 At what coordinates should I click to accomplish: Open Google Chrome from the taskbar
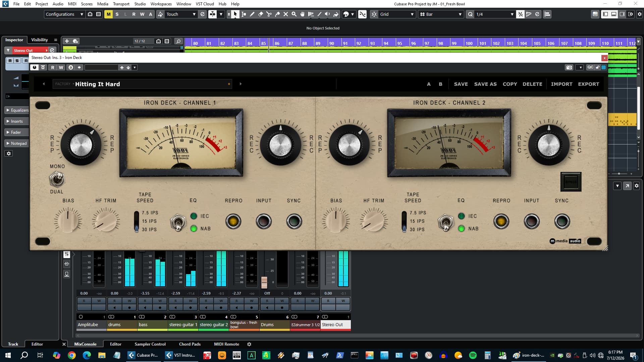[x=72, y=355]
